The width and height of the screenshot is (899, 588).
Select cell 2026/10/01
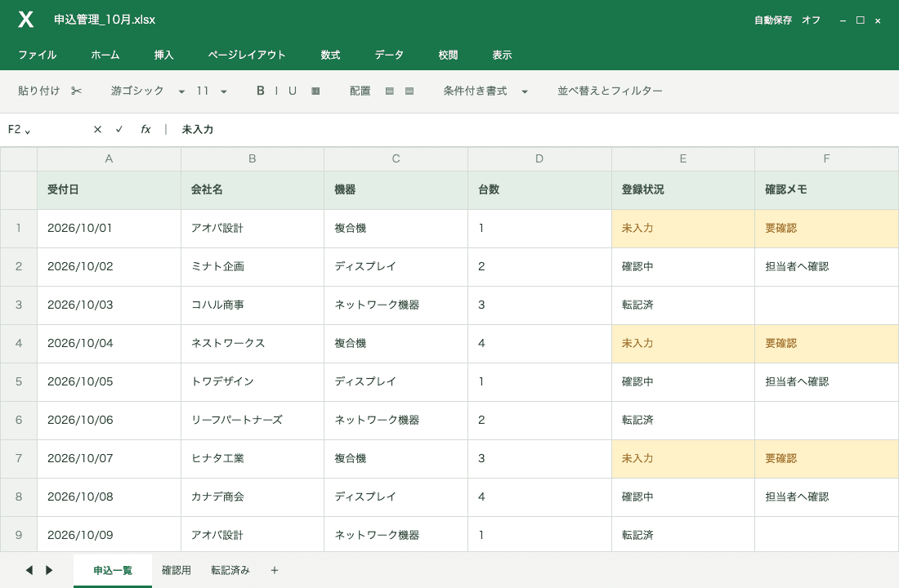(109, 228)
